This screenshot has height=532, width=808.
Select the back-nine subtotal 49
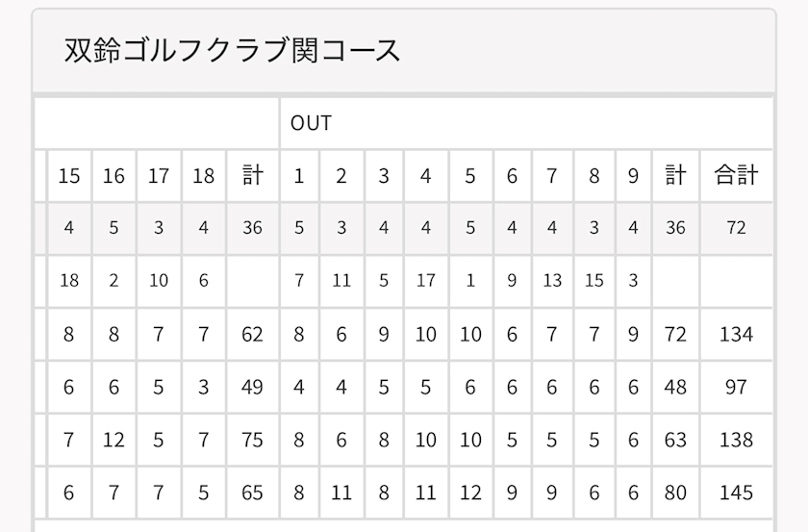(x=252, y=387)
